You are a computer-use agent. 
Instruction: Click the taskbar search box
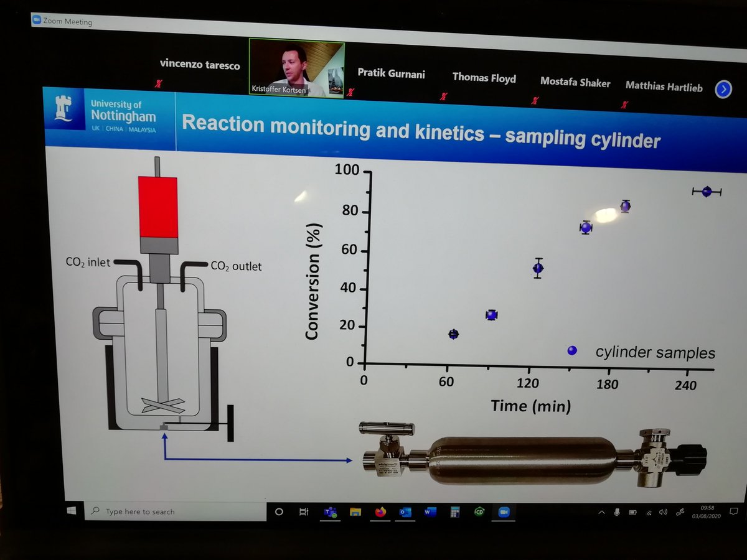click(x=175, y=511)
